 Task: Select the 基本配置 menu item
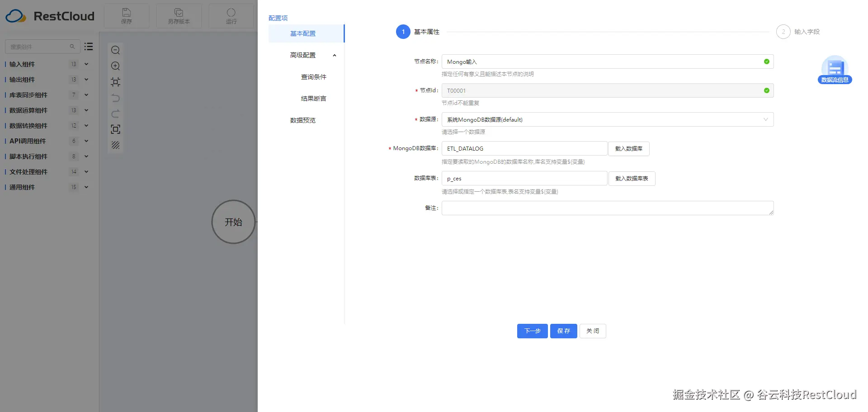pyautogui.click(x=306, y=33)
